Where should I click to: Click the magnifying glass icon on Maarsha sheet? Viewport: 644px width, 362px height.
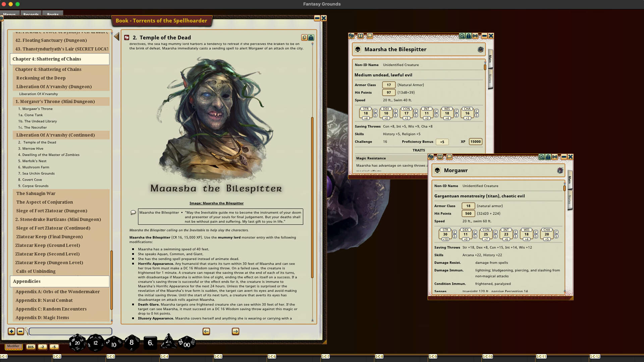(462, 36)
